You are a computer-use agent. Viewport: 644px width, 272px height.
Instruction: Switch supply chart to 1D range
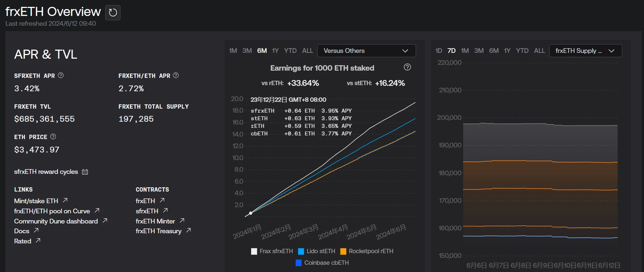[x=438, y=51]
